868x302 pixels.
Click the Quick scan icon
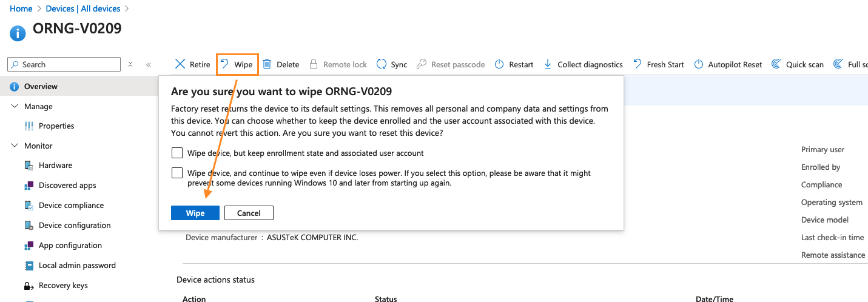click(776, 64)
